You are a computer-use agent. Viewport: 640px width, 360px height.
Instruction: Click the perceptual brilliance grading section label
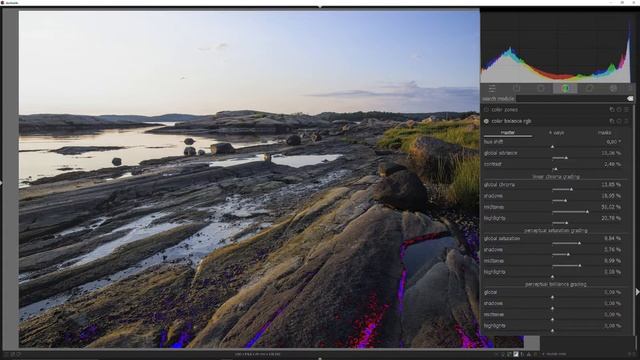pos(556,284)
